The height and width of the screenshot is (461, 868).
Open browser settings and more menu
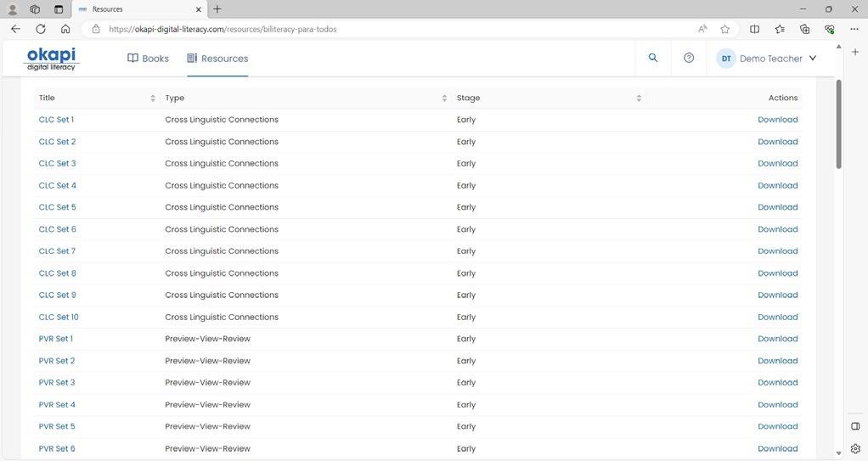click(854, 30)
